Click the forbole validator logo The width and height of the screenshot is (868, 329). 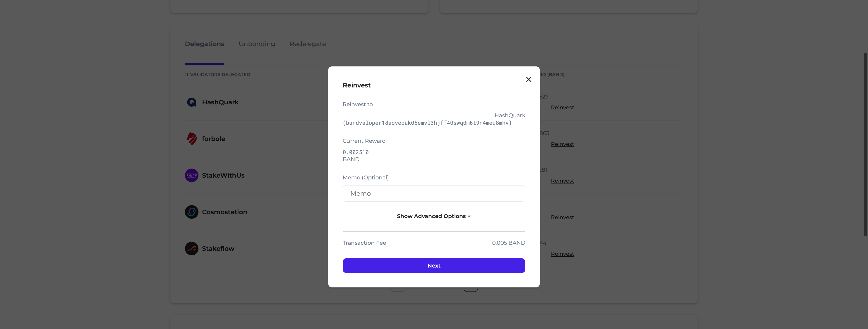tap(192, 139)
